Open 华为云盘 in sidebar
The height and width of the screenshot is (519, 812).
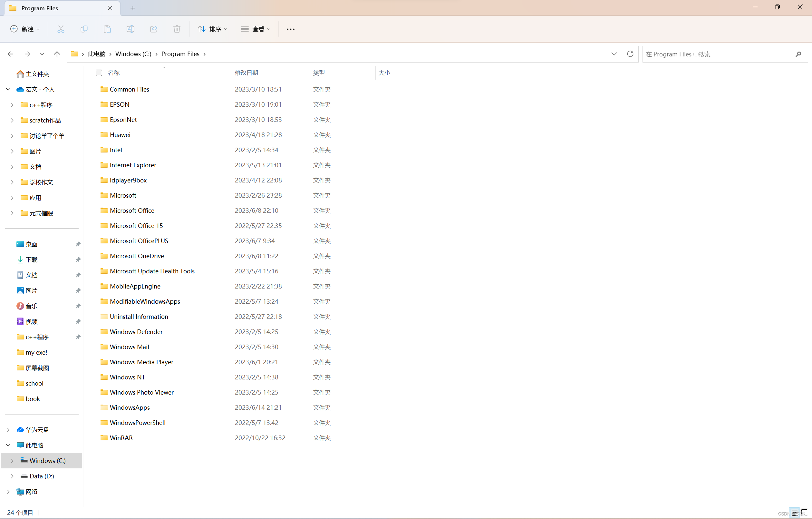pos(33,430)
